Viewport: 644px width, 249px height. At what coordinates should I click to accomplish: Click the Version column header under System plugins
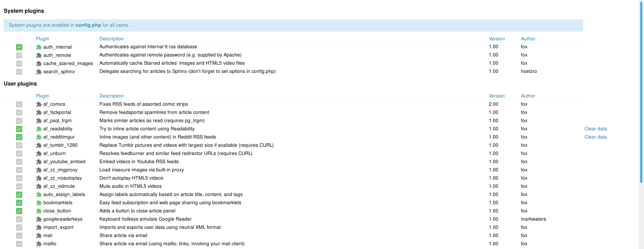(496, 39)
